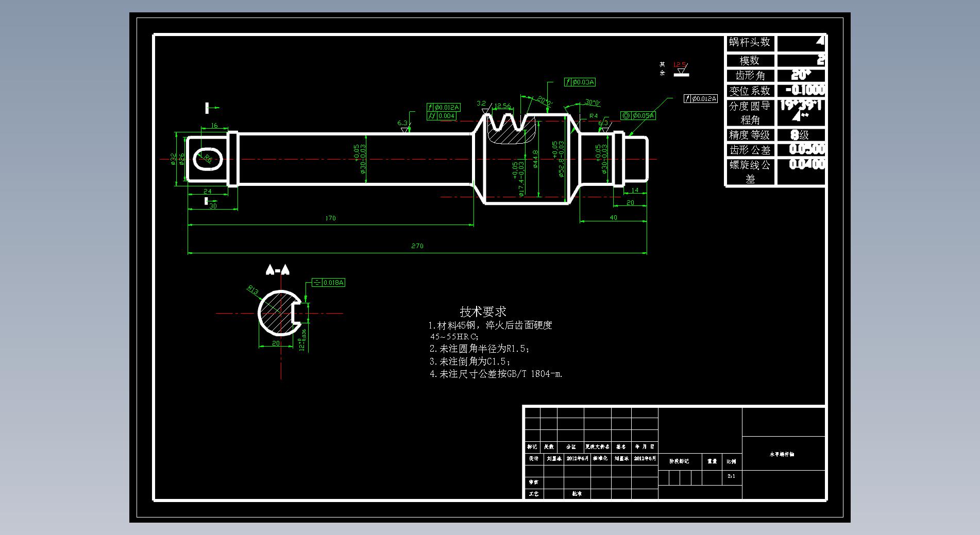The height and width of the screenshot is (535, 980).
Task: Select the 8级 precision grade value
Action: click(x=800, y=135)
